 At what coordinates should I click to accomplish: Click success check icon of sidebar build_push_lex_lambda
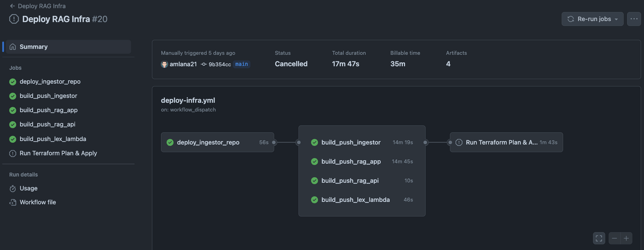(x=13, y=139)
